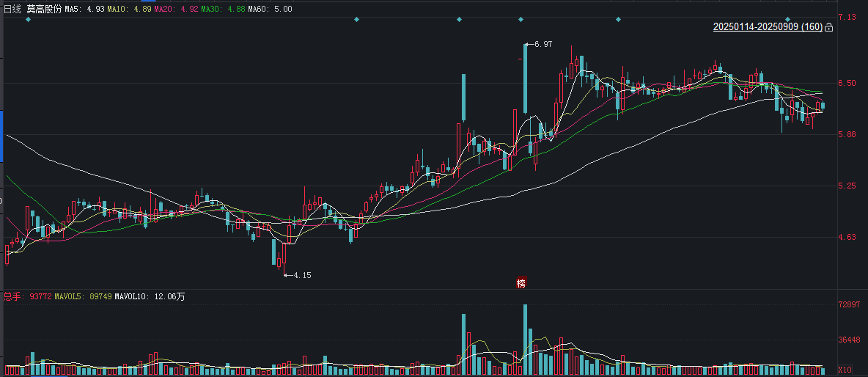The width and height of the screenshot is (868, 377).
Task: Open the red 榜 badge below the chart
Action: tap(521, 283)
